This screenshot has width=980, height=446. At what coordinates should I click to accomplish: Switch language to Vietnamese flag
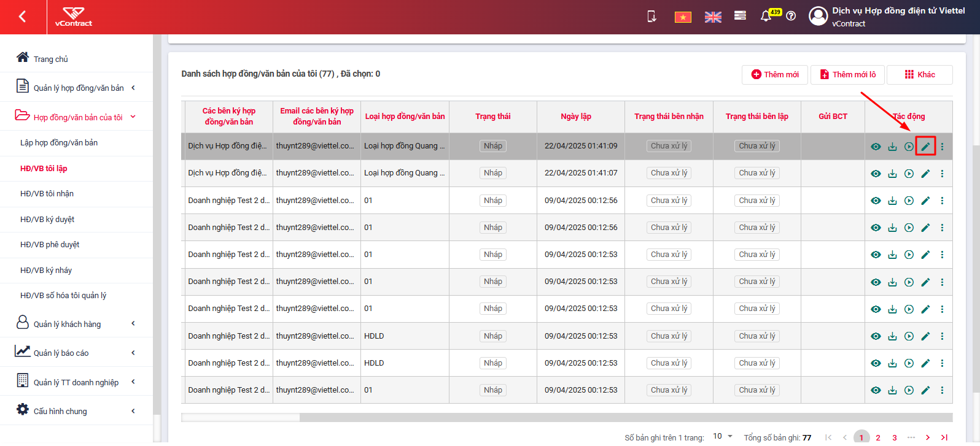(x=683, y=17)
